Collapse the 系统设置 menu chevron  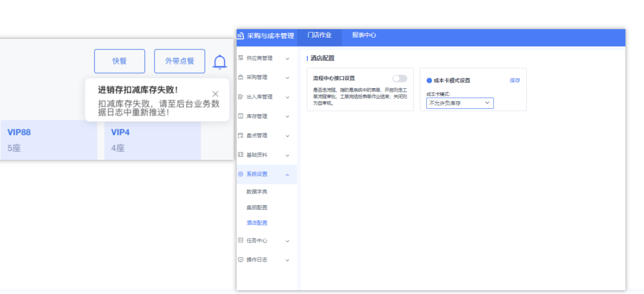[288, 175]
